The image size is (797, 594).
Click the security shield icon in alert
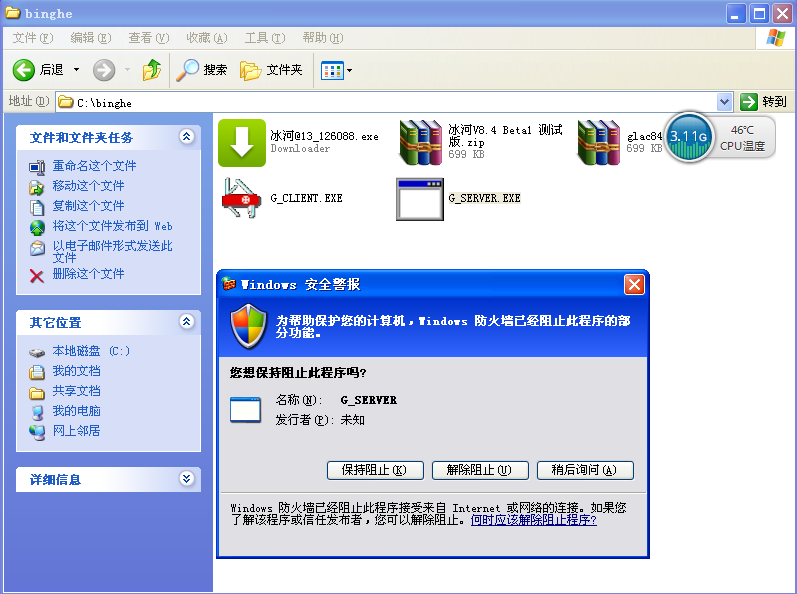tap(249, 326)
